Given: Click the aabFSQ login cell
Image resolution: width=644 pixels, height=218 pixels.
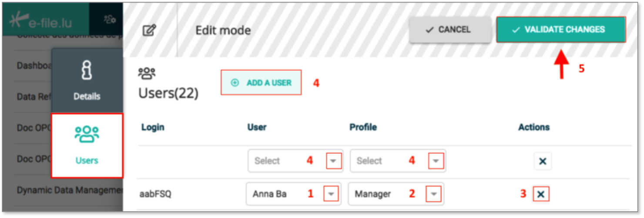Looking at the screenshot, I should click(155, 194).
